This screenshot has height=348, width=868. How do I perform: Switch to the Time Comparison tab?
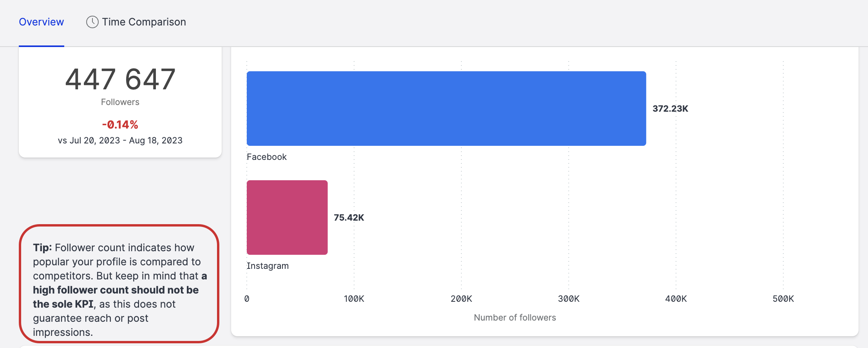[143, 22]
